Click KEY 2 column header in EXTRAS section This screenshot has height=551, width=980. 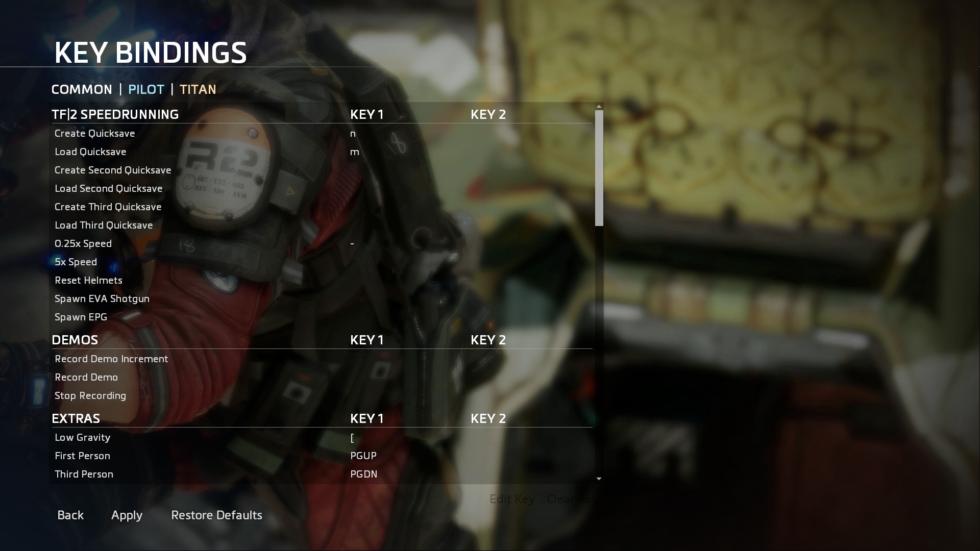488,418
